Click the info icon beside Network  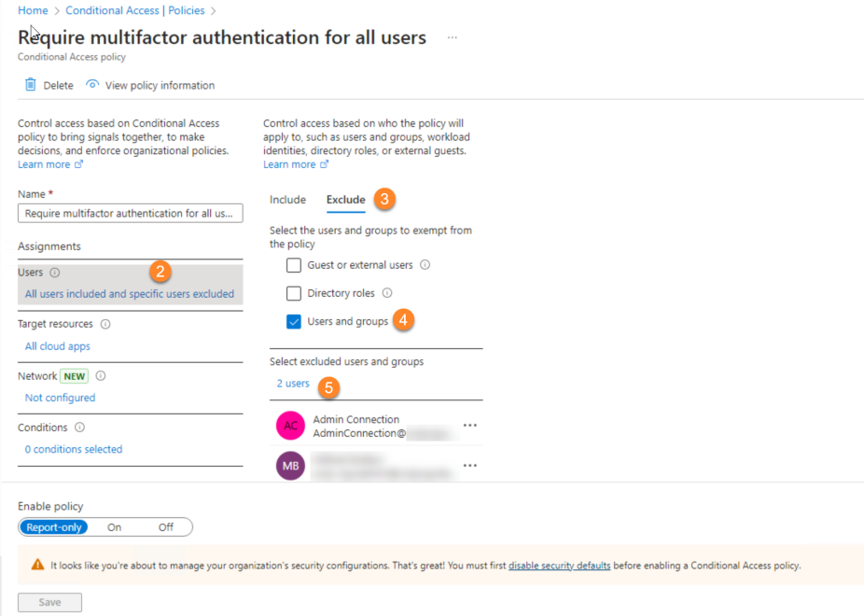(x=100, y=376)
